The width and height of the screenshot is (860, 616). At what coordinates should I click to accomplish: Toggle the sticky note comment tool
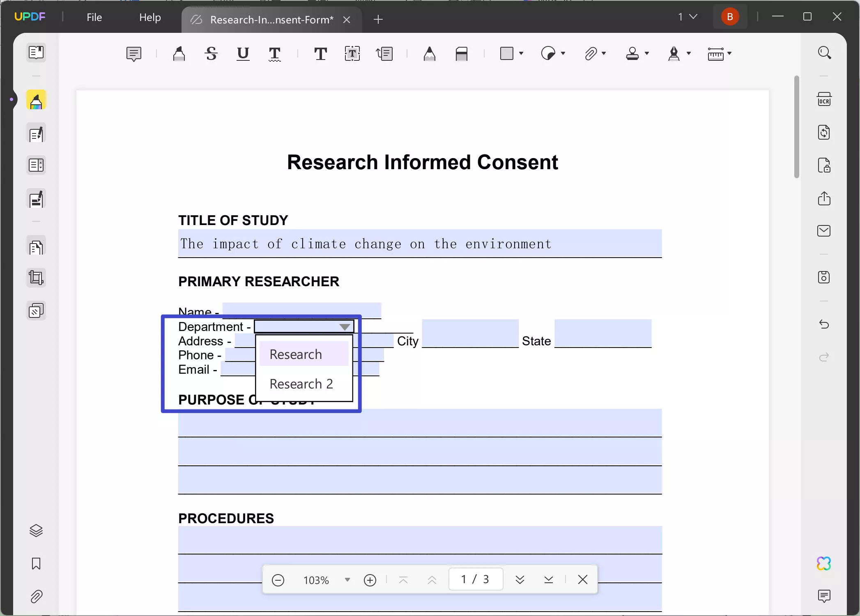click(x=134, y=53)
